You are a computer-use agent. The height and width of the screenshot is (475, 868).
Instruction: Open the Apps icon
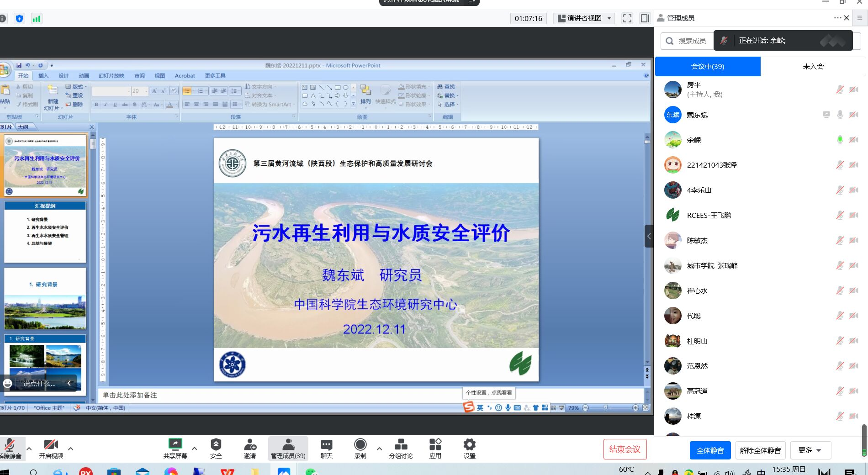click(435, 444)
